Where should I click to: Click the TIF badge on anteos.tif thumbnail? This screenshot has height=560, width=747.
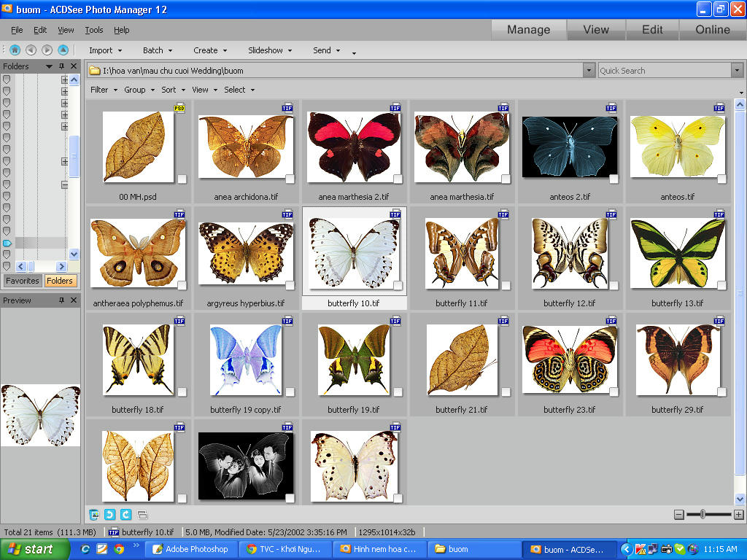pyautogui.click(x=719, y=108)
